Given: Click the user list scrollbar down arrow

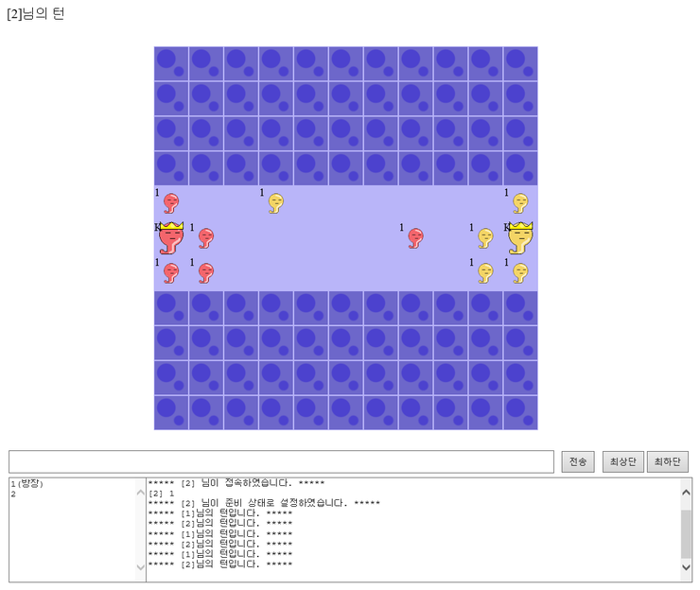Looking at the screenshot, I should [x=141, y=567].
